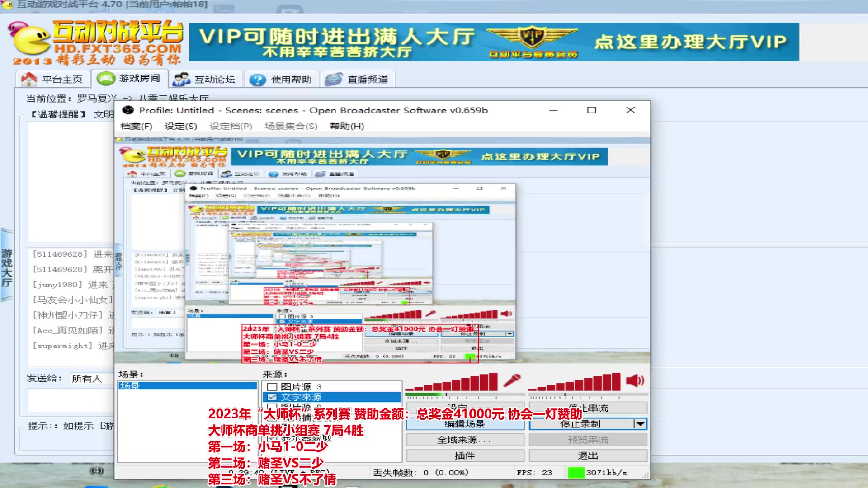Click the 退出 button in OBS
The width and height of the screenshot is (868, 488).
click(x=588, y=455)
